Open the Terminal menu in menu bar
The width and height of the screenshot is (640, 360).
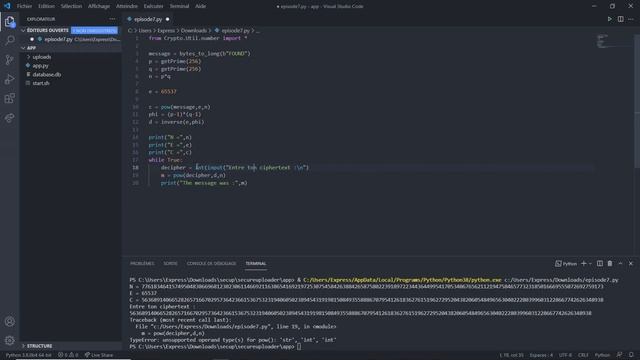(179, 6)
